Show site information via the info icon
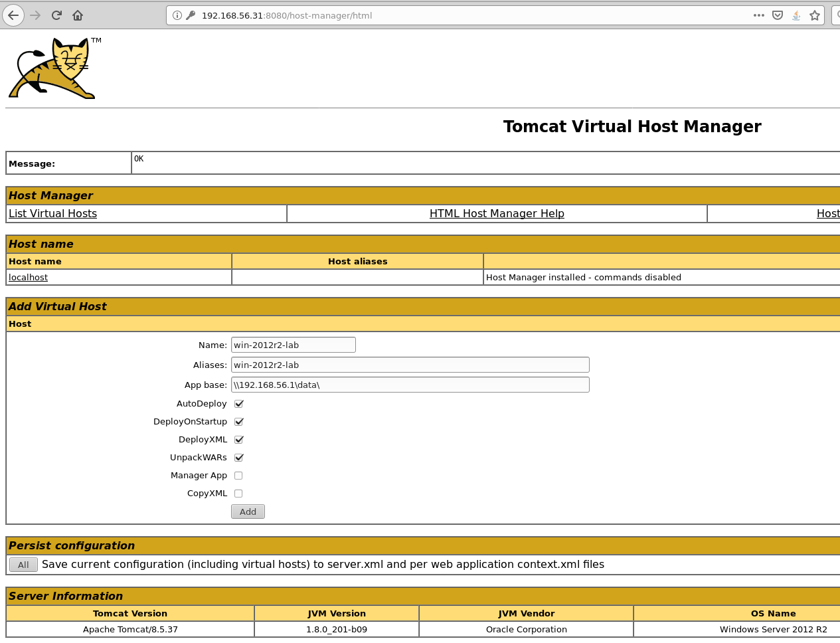The image size is (840, 643). click(177, 15)
